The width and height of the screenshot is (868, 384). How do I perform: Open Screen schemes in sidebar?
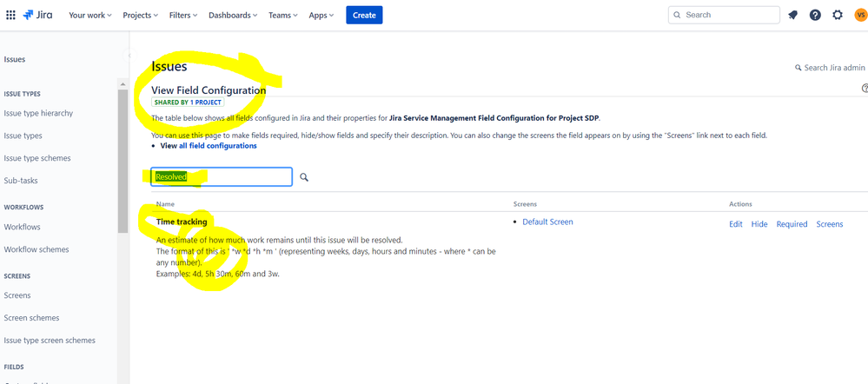[31, 318]
